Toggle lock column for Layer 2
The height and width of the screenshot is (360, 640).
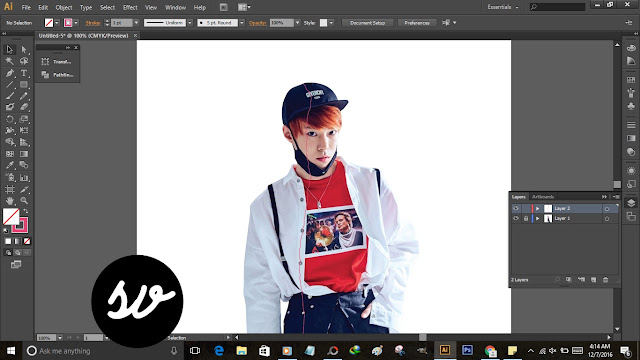coord(526,208)
